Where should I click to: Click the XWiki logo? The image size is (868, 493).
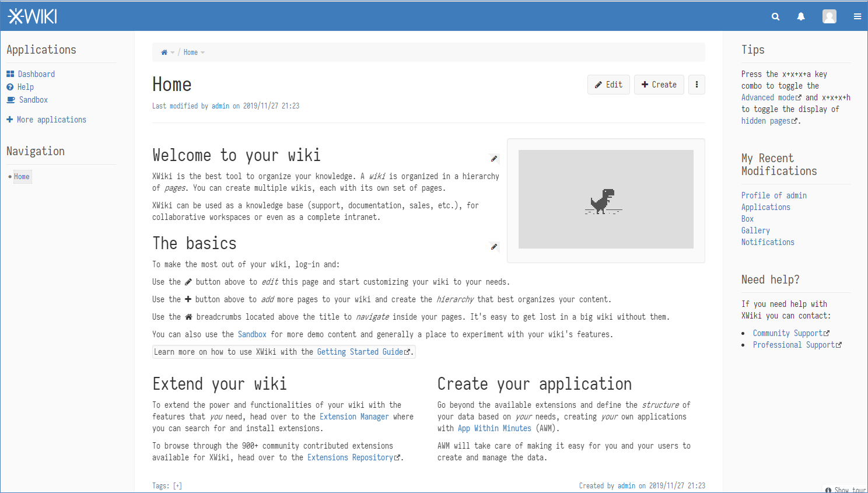33,16
